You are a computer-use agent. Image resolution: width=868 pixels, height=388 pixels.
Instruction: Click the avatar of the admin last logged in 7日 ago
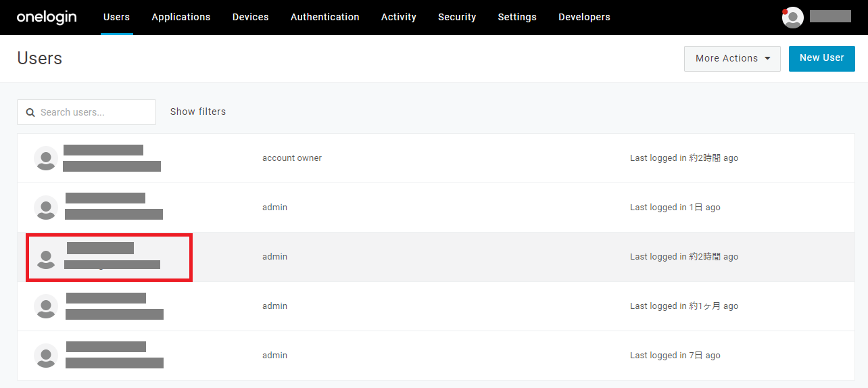[x=46, y=356]
